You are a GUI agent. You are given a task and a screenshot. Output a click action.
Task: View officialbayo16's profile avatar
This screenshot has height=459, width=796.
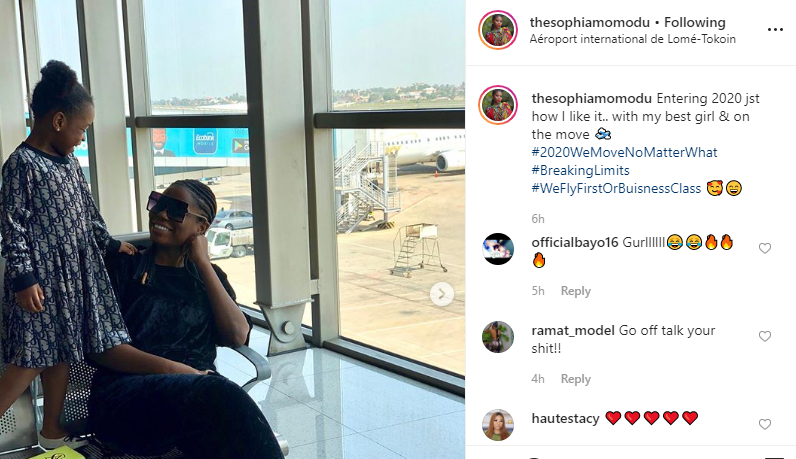pos(498,249)
